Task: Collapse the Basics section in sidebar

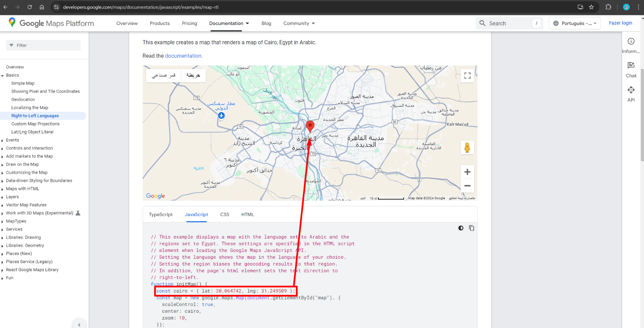Action: (2, 75)
